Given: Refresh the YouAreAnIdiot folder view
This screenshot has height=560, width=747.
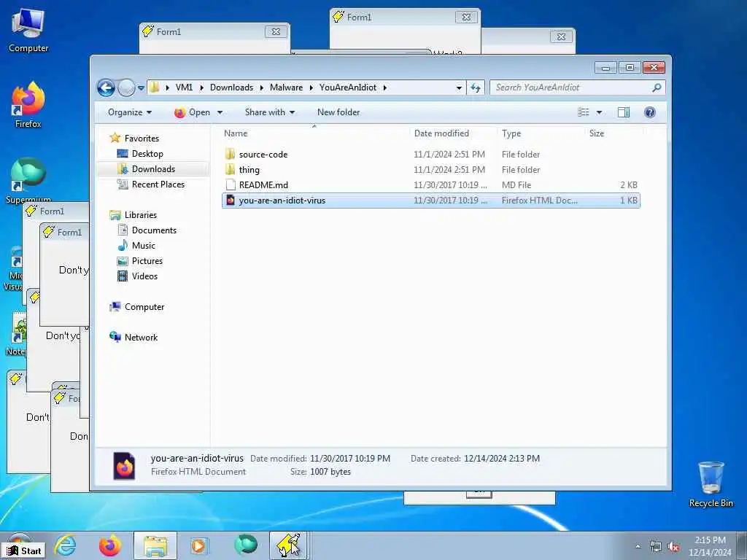Looking at the screenshot, I should [476, 87].
